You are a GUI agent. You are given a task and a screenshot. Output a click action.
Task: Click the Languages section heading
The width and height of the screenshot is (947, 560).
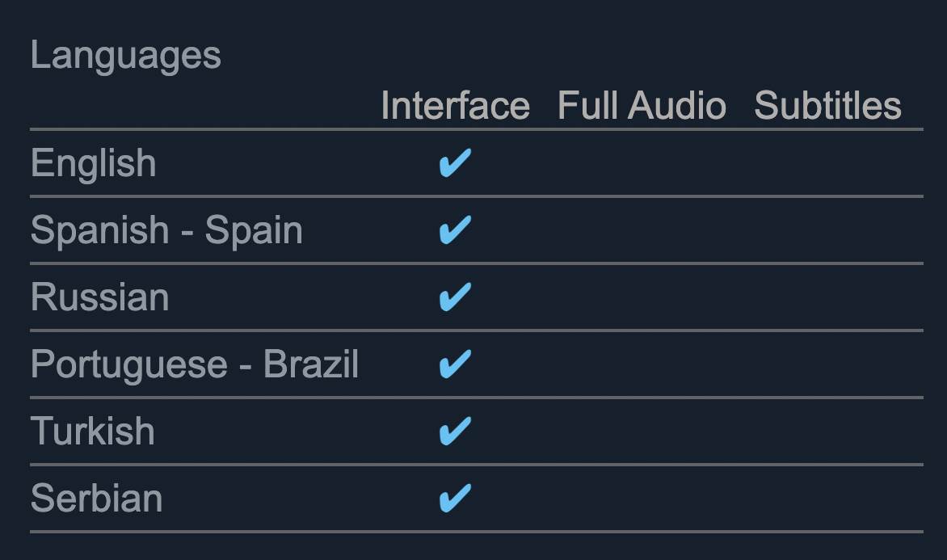click(125, 56)
